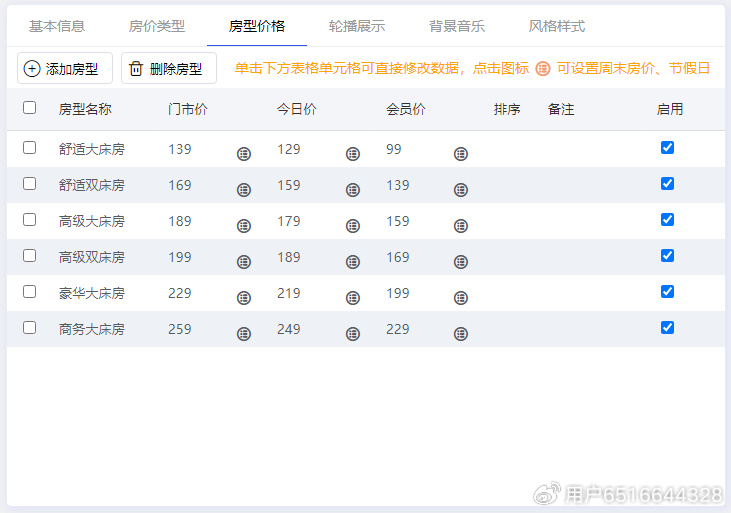
Task: Edit the 今日价 cell showing 179
Action: pyautogui.click(x=289, y=221)
